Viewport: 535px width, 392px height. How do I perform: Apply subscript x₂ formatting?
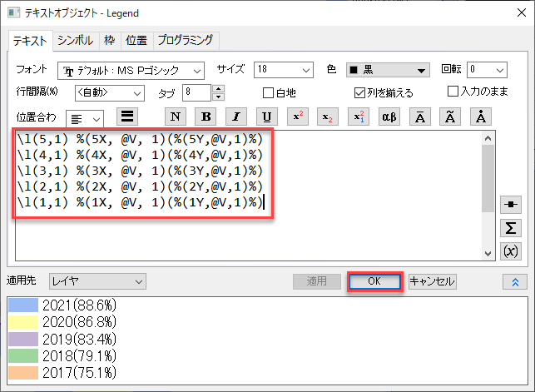coord(328,117)
